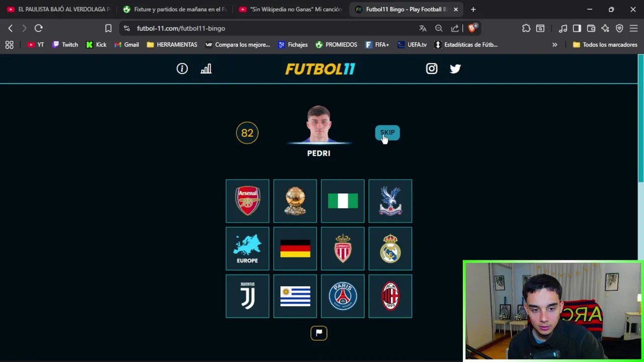Open the music note playlist icon
Screen dimensions: 644x362
click(563, 28)
